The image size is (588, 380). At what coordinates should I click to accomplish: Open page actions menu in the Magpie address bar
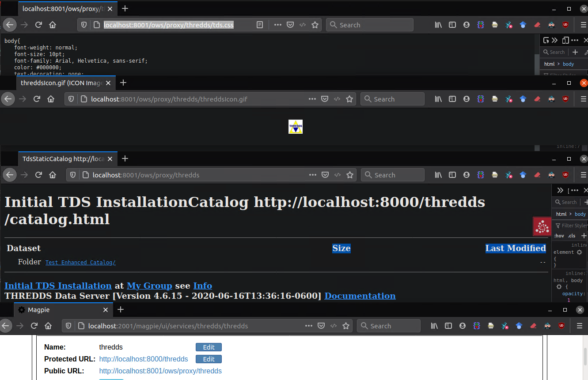(x=309, y=326)
